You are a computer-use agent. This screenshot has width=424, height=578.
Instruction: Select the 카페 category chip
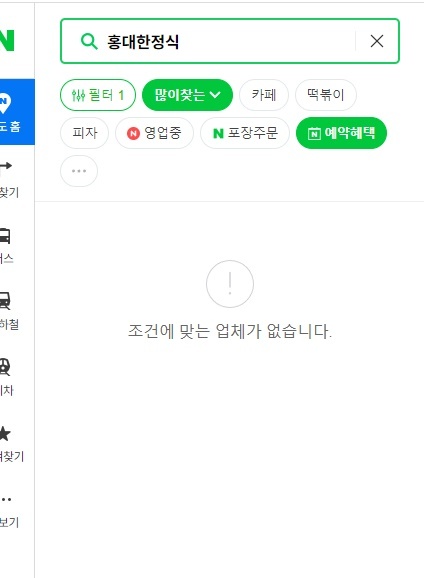(264, 95)
